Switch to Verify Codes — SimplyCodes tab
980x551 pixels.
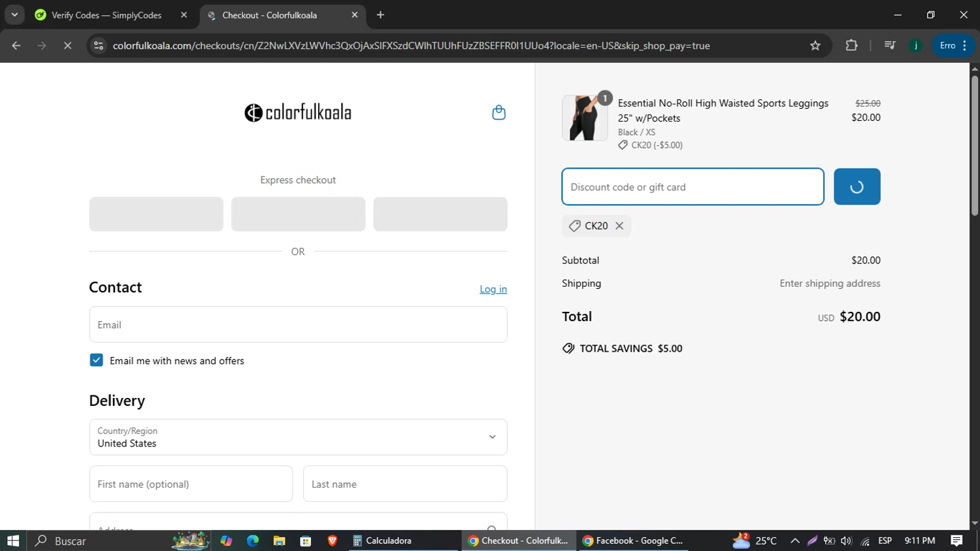coord(106,15)
